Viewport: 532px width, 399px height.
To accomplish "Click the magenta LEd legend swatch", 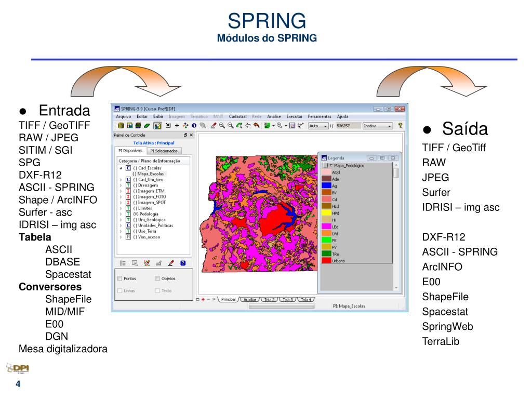I will (326, 227).
